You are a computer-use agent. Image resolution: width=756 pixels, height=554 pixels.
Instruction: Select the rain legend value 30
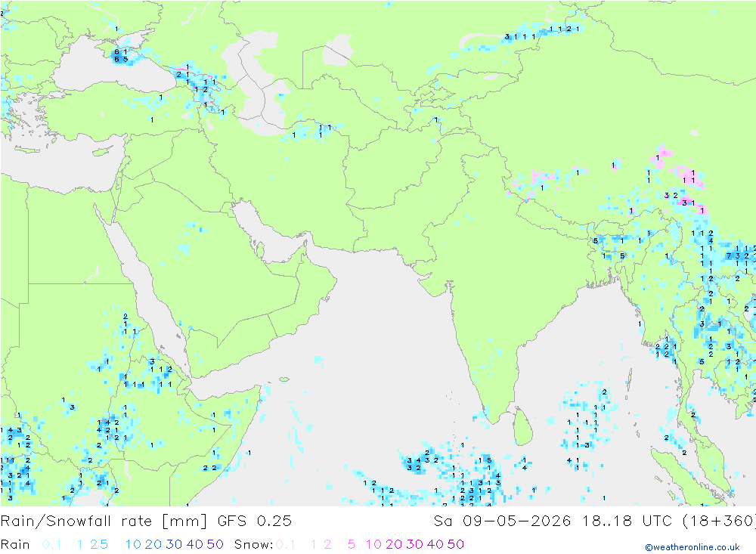pyautogui.click(x=174, y=544)
